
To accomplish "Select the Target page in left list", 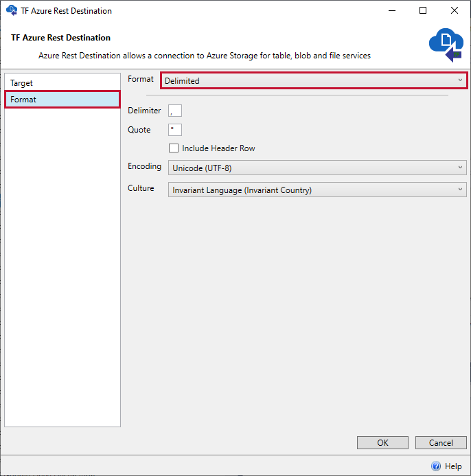I will (62, 83).
